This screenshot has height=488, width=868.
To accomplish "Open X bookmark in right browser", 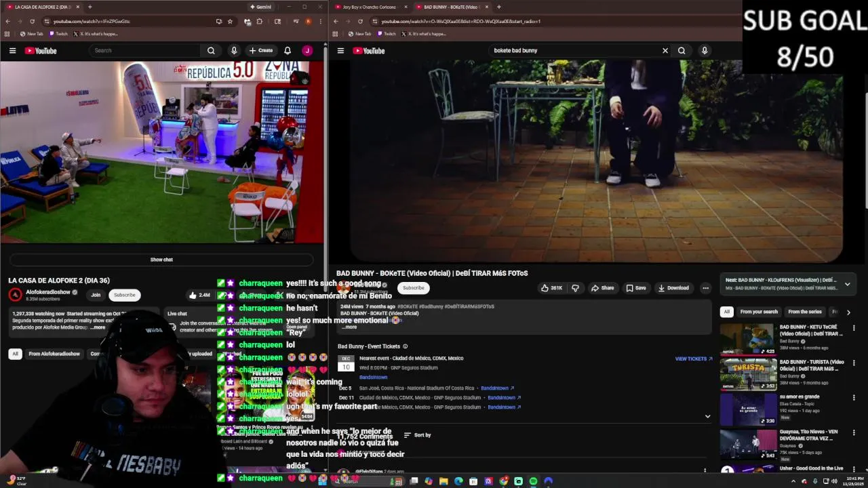I will point(424,34).
